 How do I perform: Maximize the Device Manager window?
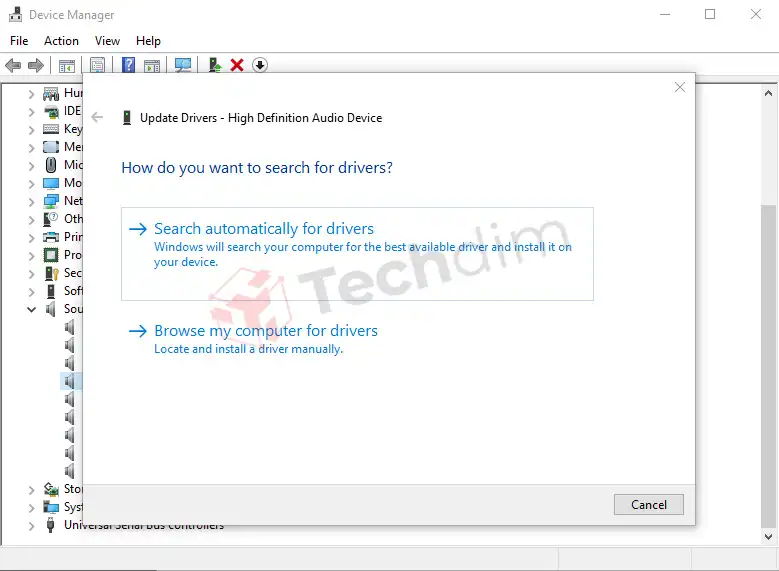[x=710, y=14]
